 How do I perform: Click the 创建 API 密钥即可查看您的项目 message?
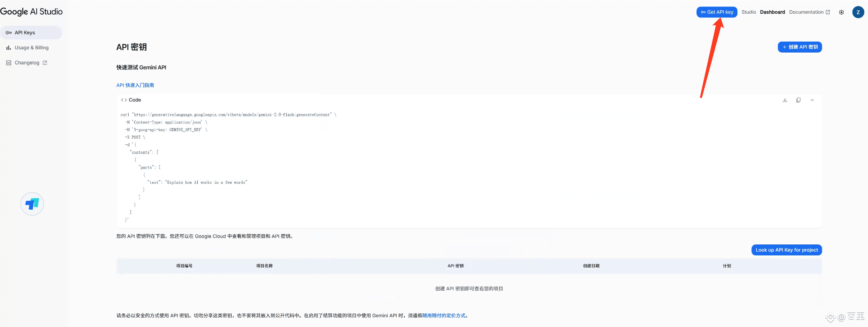[x=469, y=289]
